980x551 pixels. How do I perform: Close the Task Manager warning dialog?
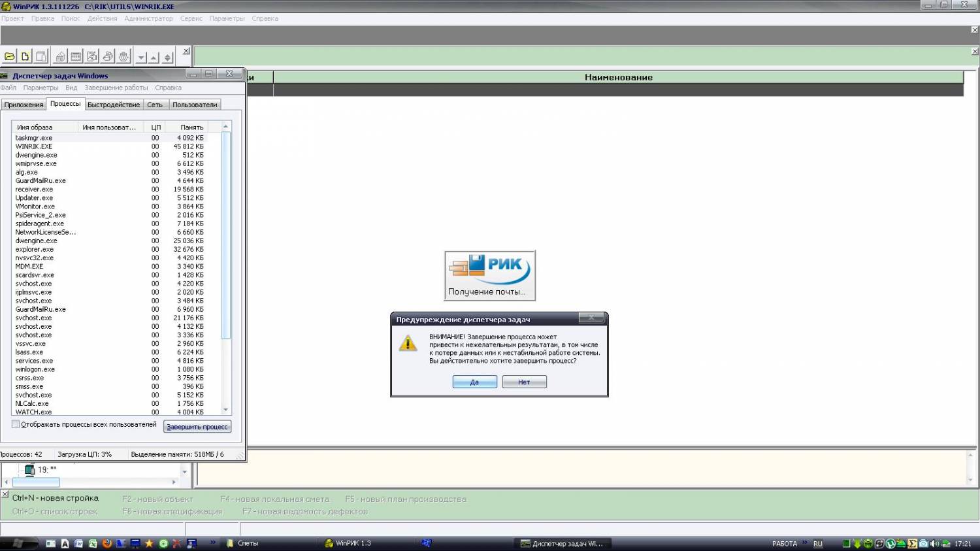591,318
